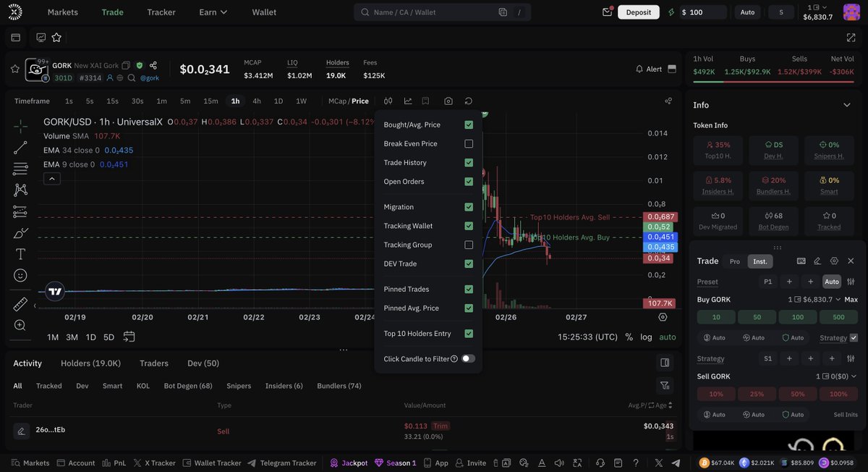Share the GORK token
The height and width of the screenshot is (472, 868).
coord(153,65)
